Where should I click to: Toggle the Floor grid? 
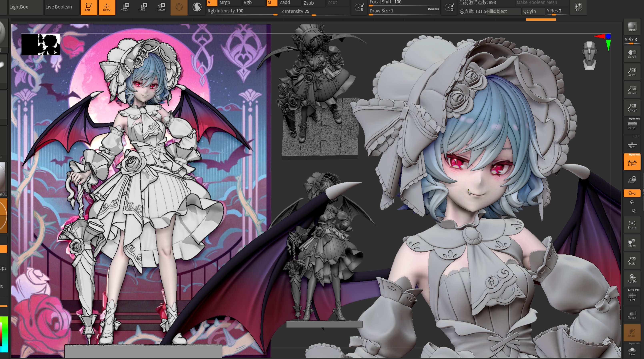pos(632,144)
